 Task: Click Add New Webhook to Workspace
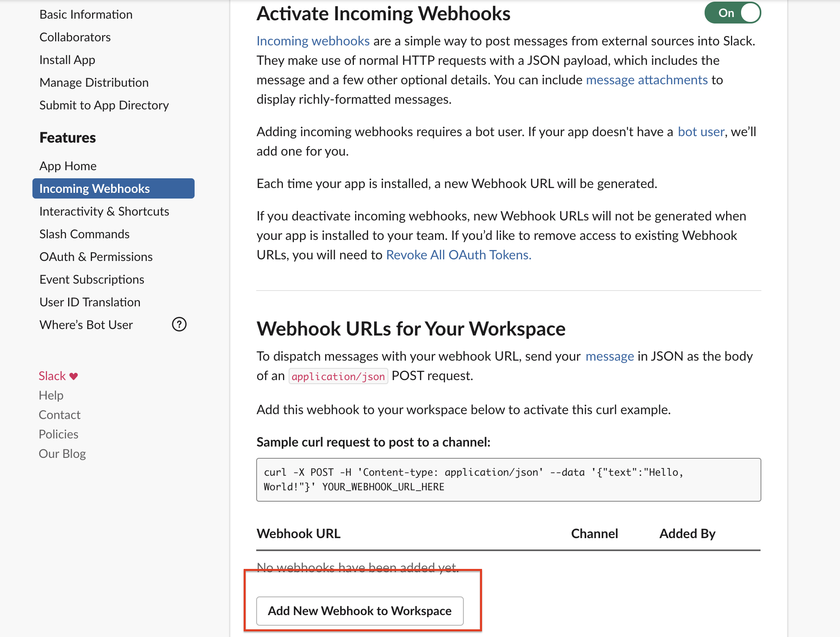360,611
